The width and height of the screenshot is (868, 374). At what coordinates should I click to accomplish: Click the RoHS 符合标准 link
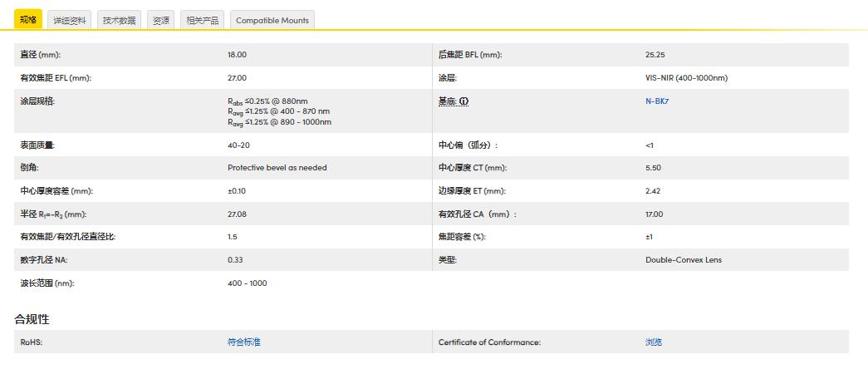click(243, 342)
